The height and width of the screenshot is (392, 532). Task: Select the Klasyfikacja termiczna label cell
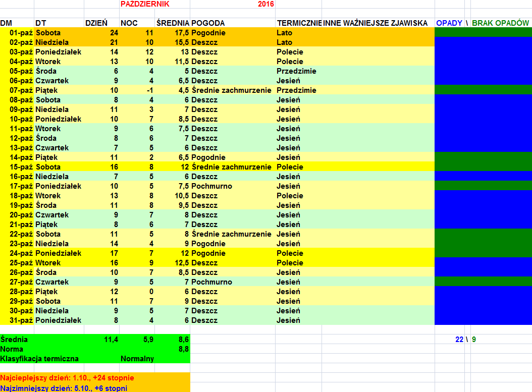pos(39,359)
